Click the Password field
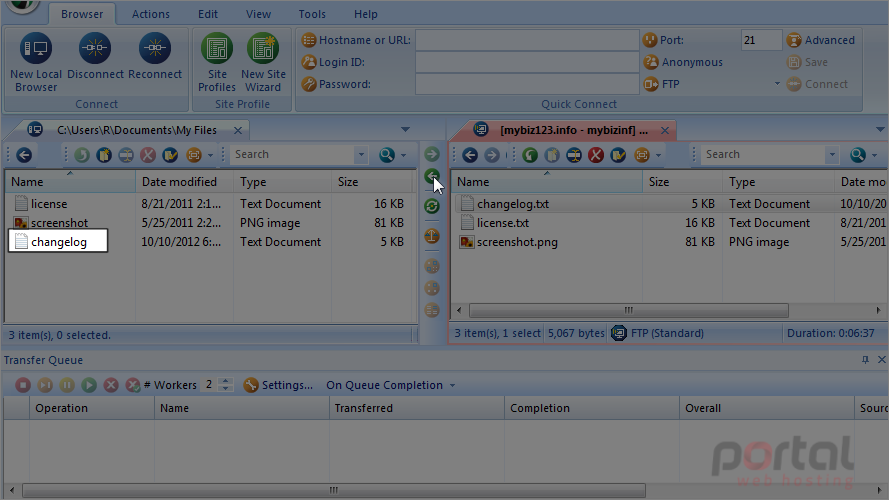 pos(527,84)
